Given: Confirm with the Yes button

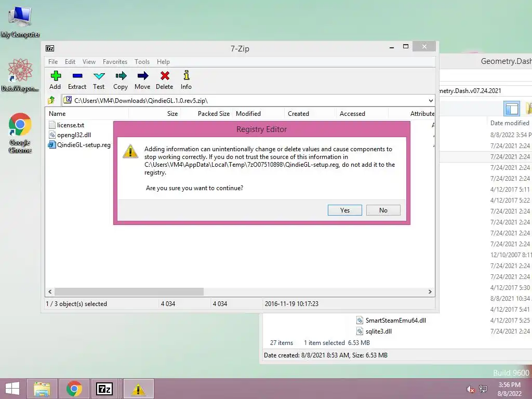Looking at the screenshot, I should [x=345, y=210].
